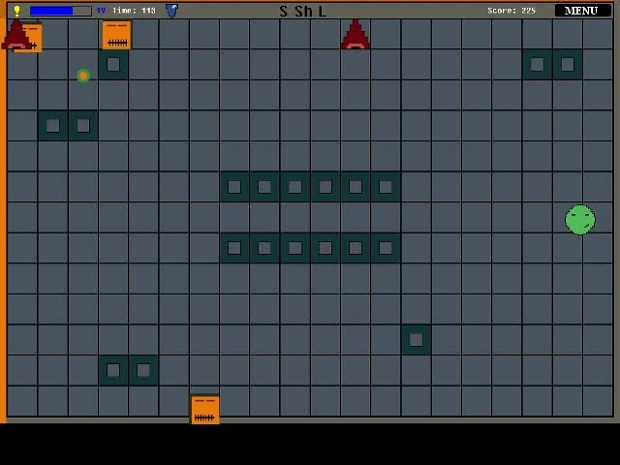Screen dimensions: 620x465
Task: Click the leftmost block of upper center wall
Action: pyautogui.click(x=235, y=187)
